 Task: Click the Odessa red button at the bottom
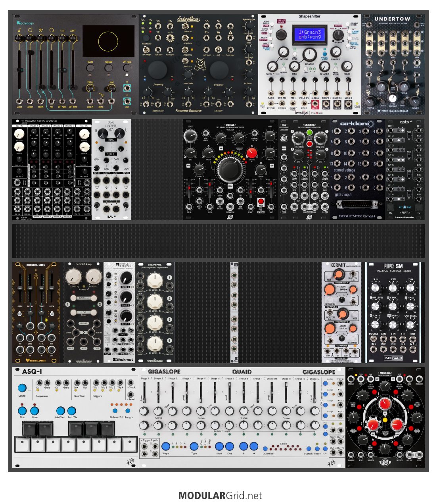[x=261, y=202]
